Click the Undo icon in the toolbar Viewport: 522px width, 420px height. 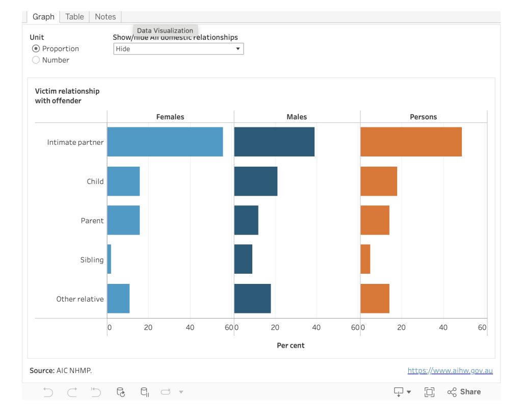tap(48, 392)
